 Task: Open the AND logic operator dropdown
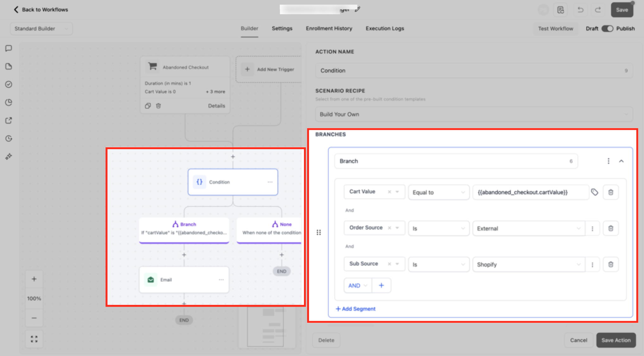(x=357, y=285)
